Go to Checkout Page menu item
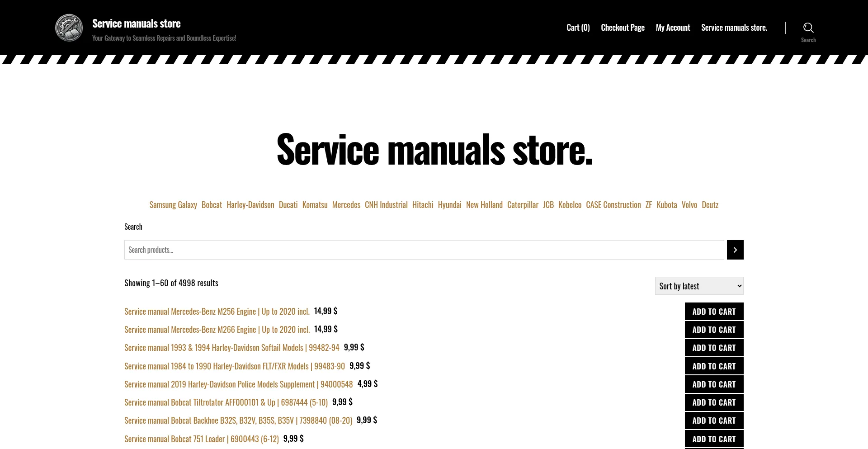The height and width of the screenshot is (449, 868). pyautogui.click(x=623, y=28)
